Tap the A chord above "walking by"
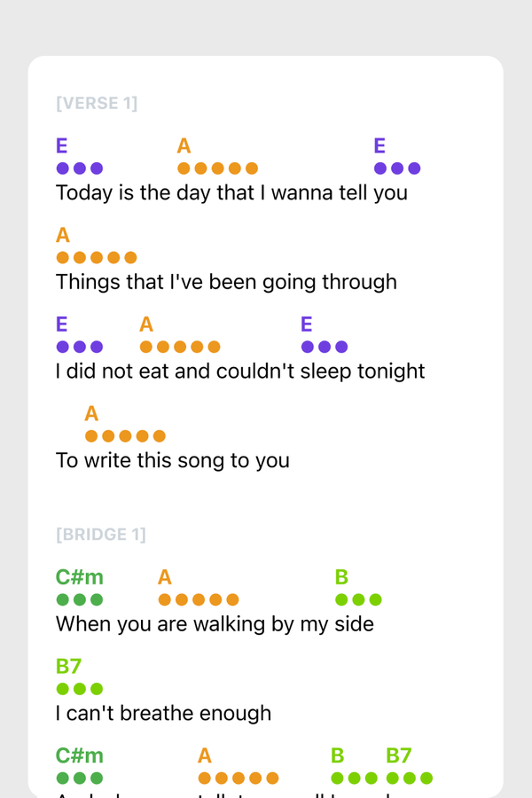 (165, 578)
